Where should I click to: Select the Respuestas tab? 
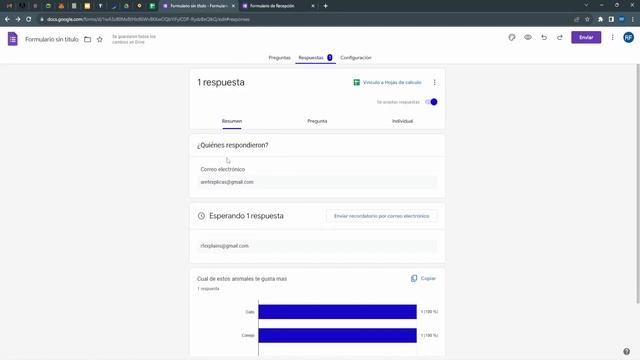coord(315,58)
